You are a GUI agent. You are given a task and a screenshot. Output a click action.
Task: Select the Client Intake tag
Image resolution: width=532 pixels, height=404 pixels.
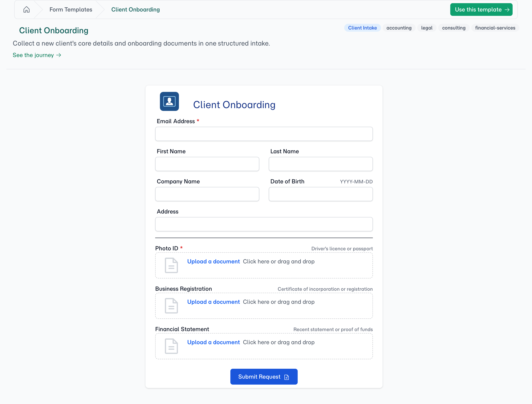362,28
